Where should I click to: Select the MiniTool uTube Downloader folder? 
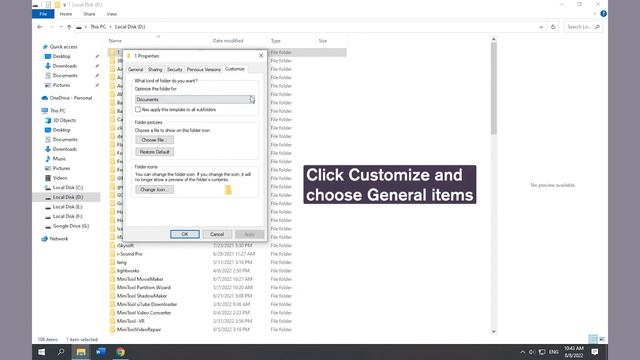[x=147, y=304]
